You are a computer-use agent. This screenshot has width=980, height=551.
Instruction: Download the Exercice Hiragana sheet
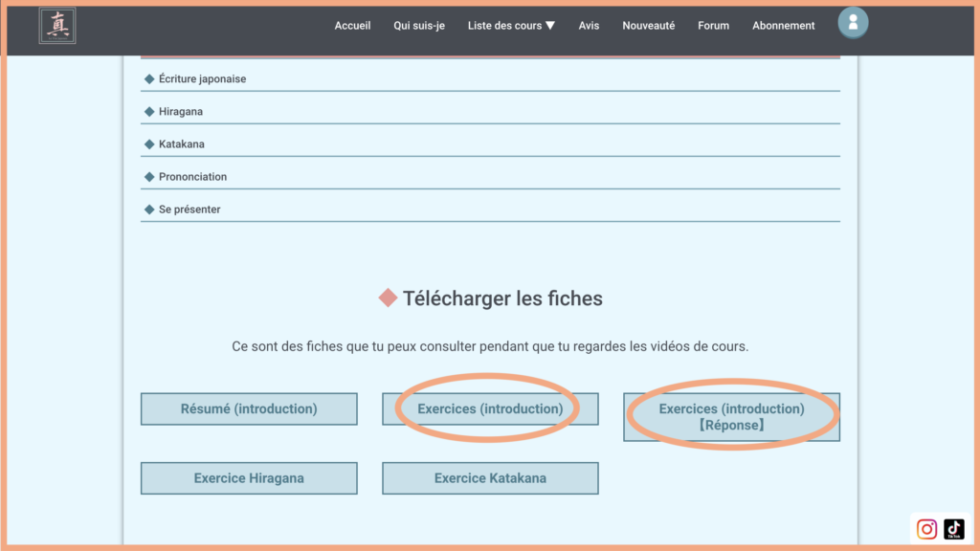[x=249, y=478]
